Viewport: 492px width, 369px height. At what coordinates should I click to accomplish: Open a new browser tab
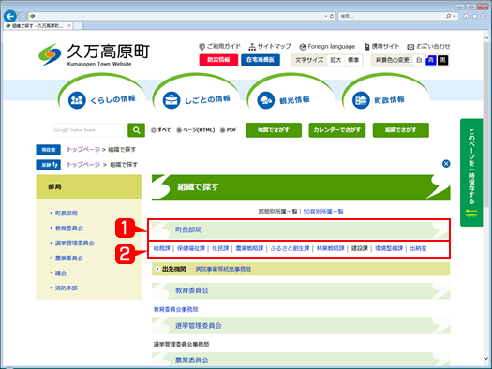[x=78, y=26]
